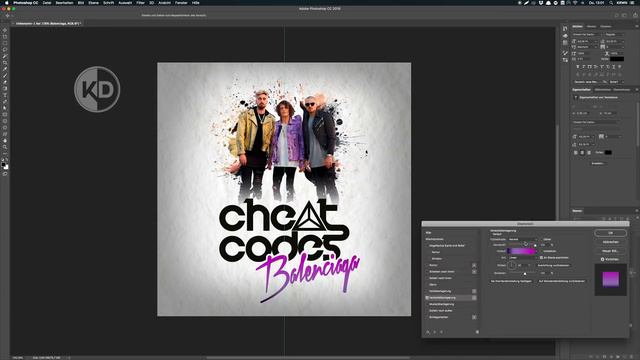This screenshot has width=640, height=360.
Task: Click the Neuer Stil button
Action: pos(611,251)
